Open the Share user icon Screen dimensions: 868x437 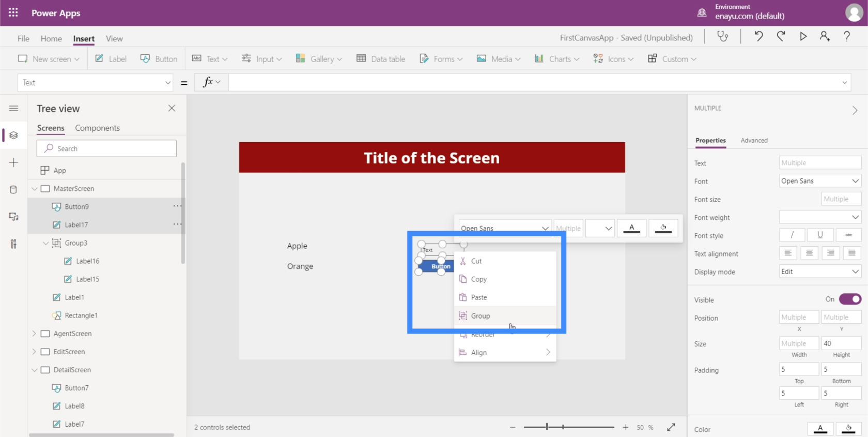825,36
